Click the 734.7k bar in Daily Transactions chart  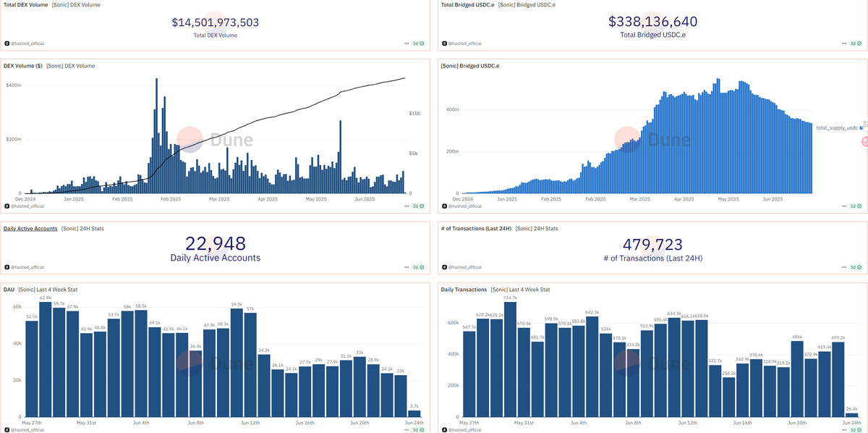point(510,361)
